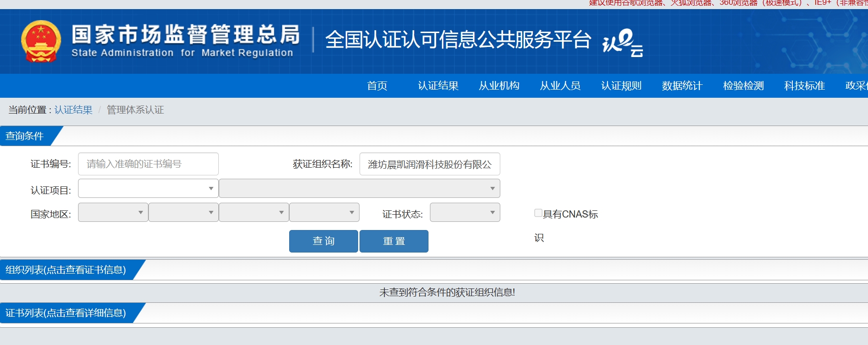Open the third 国家地区 dropdown
The height and width of the screenshot is (345, 868).
click(254, 212)
